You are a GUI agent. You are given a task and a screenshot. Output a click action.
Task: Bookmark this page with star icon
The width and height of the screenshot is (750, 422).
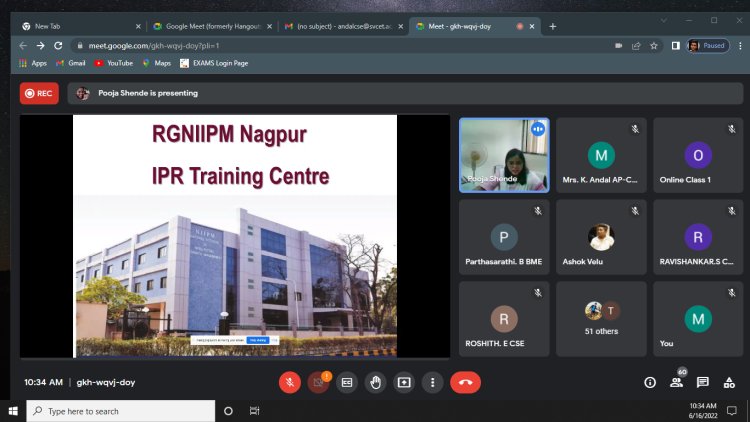[654, 46]
